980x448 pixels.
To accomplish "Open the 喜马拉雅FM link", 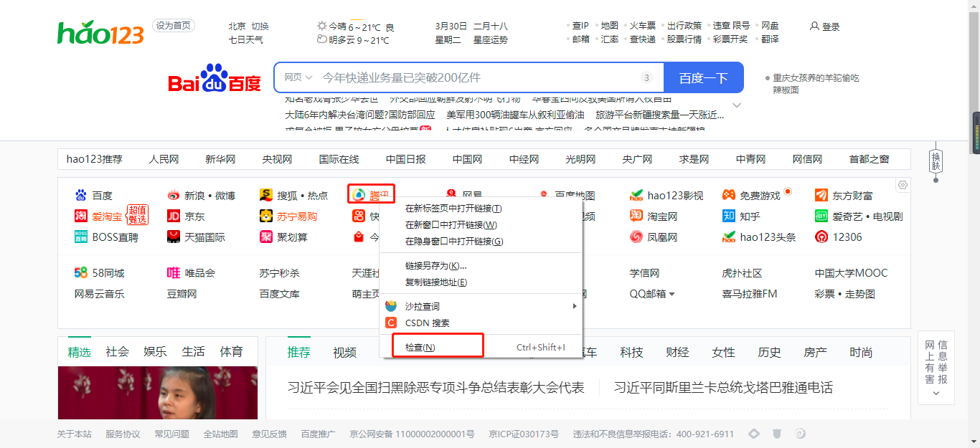I will 750,294.
